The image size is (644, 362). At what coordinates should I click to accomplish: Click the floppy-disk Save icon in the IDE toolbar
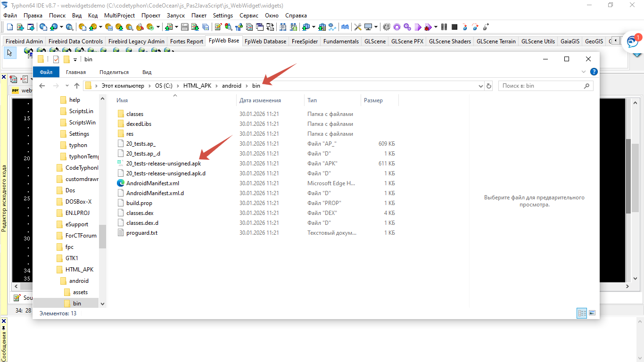[x=185, y=27]
